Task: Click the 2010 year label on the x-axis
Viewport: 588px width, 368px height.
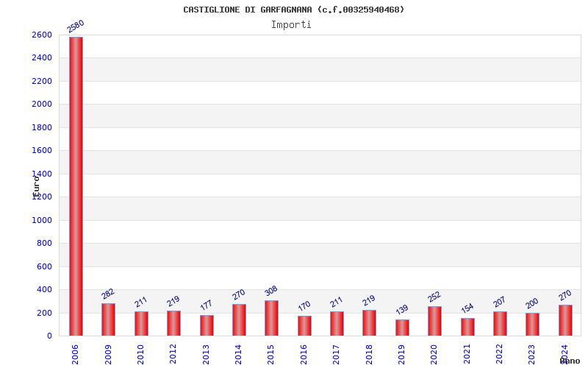Action: click(140, 355)
